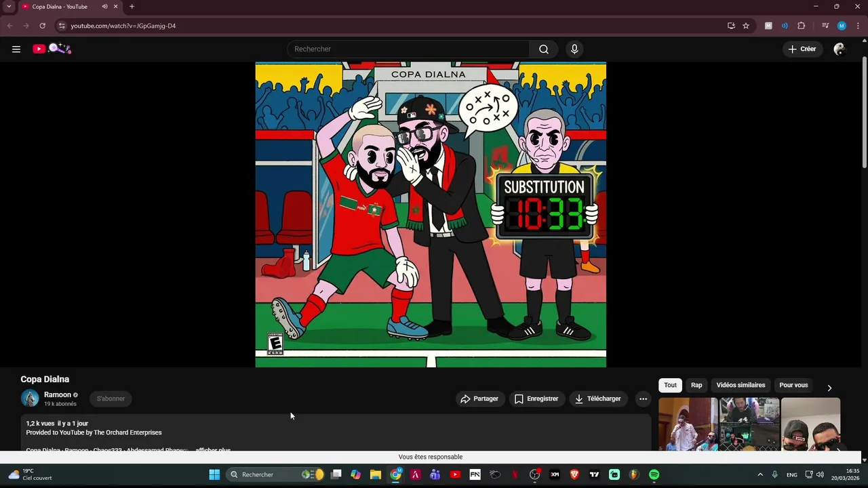868x488 pixels.
Task: Open the Chrome Extensions puzzle icon
Action: 802,26
